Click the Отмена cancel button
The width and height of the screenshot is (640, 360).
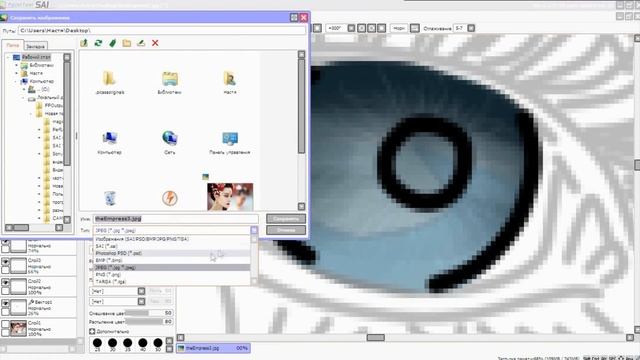coord(286,230)
